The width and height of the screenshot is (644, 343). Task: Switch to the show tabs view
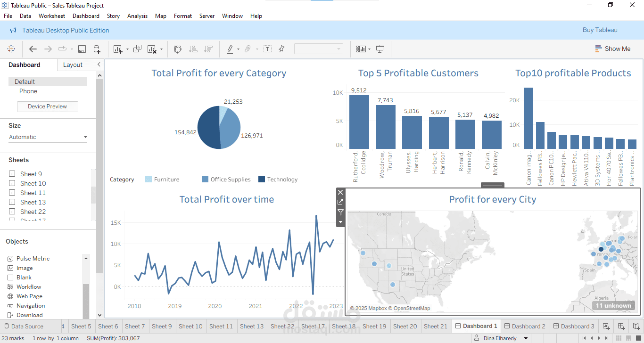point(638,338)
